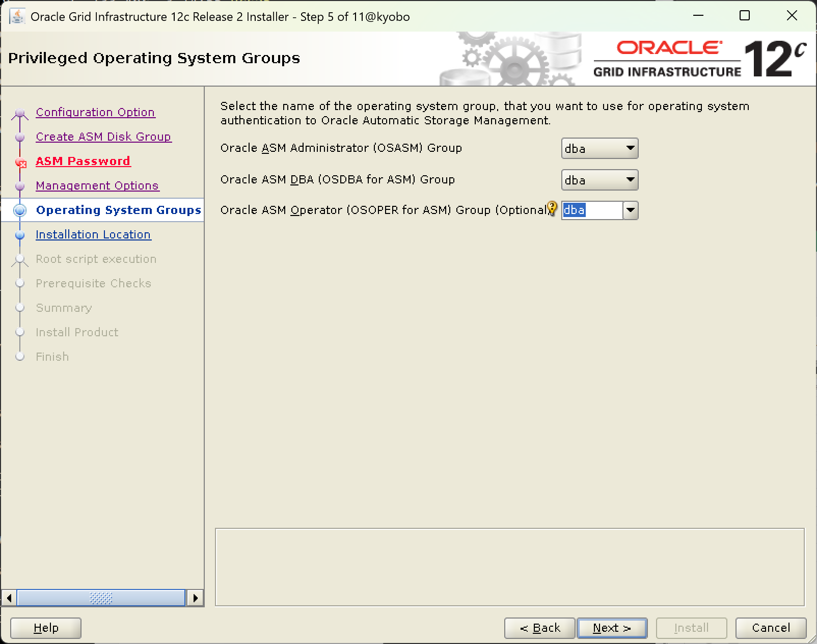Click the Back button
817x644 pixels.
[540, 628]
